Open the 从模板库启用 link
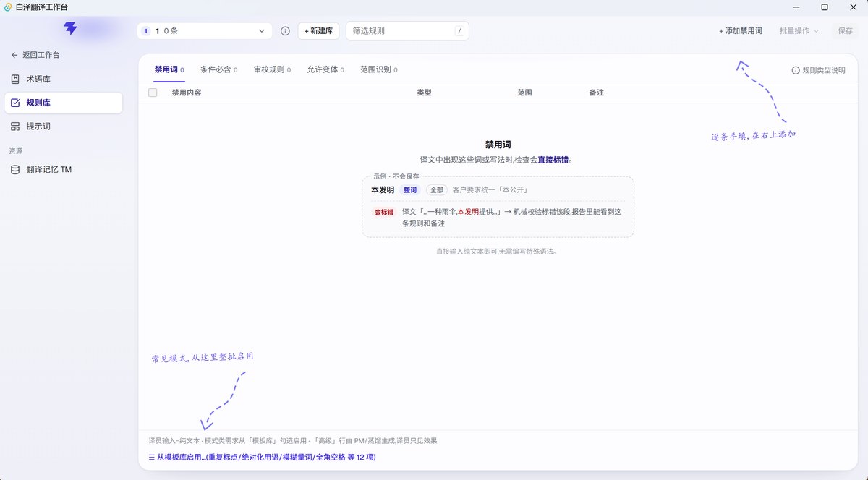The image size is (868, 480). pos(263,458)
